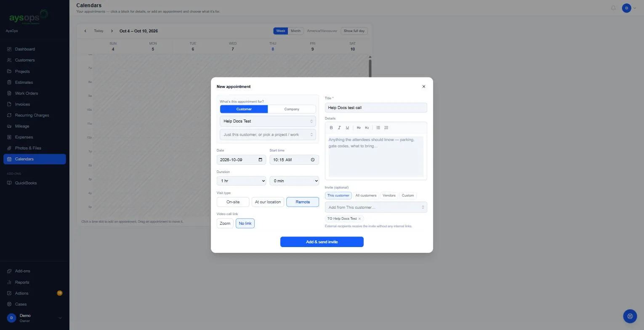The image size is (644, 330).
Task: Apply italic formatting in Details editor
Action: click(x=339, y=128)
